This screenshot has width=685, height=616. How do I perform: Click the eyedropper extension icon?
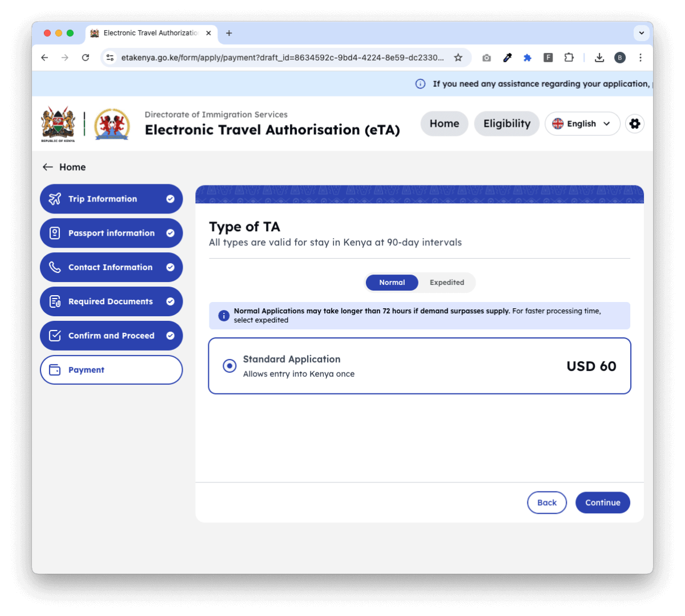[x=507, y=58]
